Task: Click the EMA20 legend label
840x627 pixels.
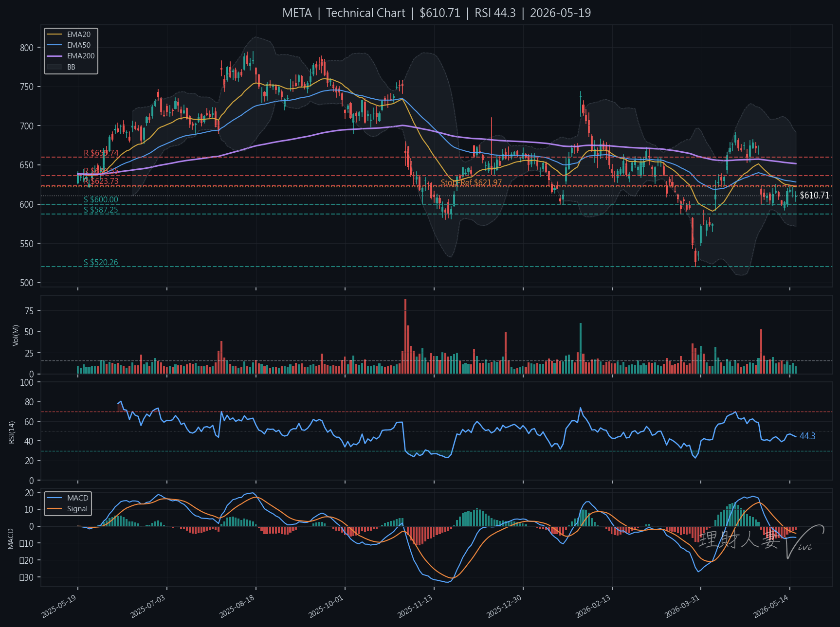Action: click(x=78, y=35)
